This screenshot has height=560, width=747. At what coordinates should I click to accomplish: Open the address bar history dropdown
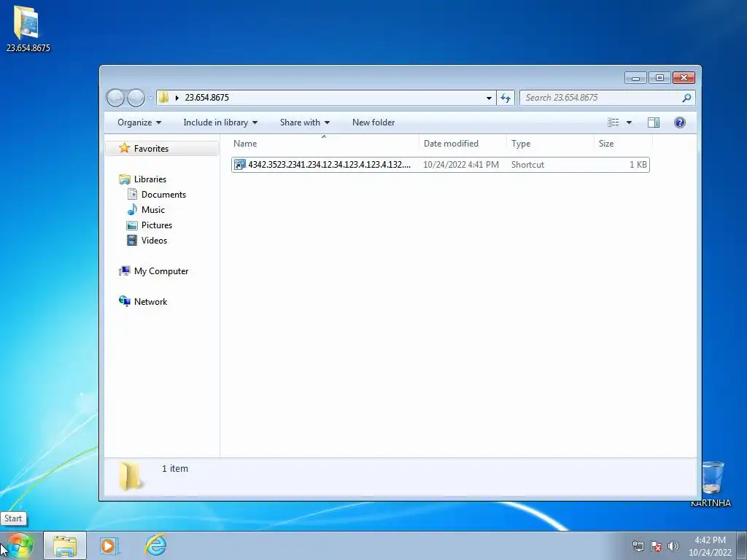489,98
